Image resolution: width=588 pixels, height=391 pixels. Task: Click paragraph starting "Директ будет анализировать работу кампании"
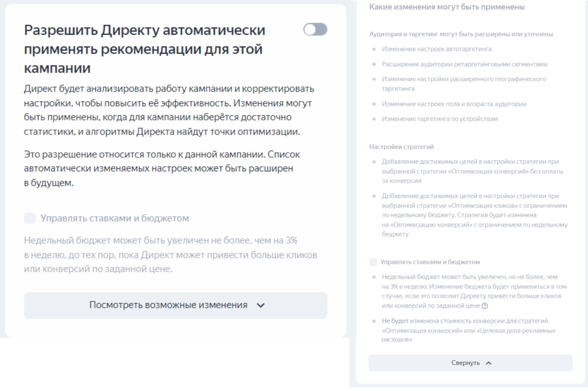169,110
